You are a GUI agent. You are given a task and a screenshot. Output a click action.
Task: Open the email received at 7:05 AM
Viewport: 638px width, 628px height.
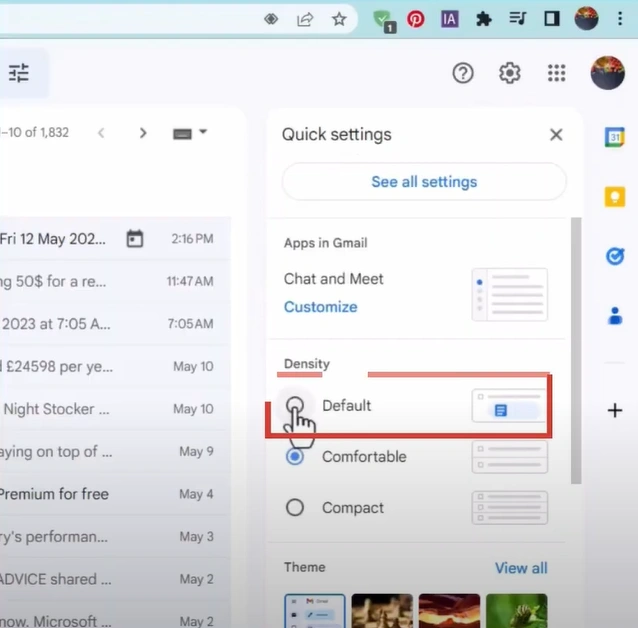pos(116,324)
